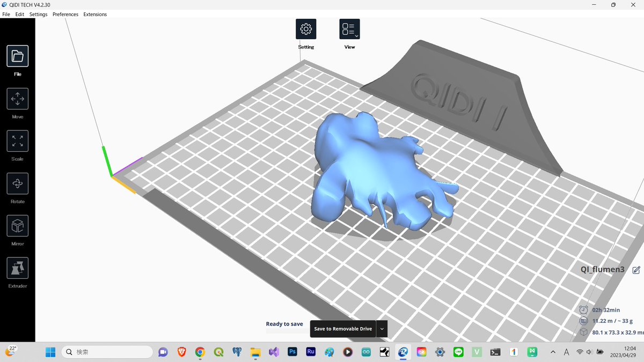Open Brave browser from taskbar
Screen dimensions: 644x362
(181, 352)
